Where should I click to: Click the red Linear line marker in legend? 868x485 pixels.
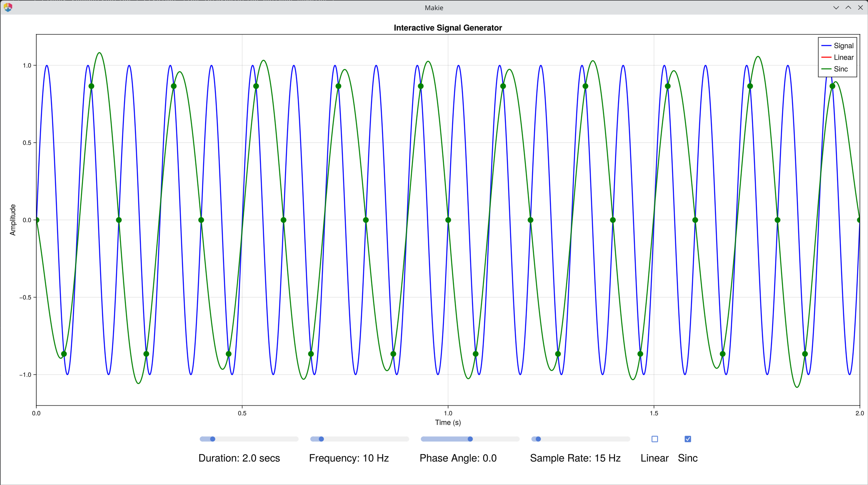click(x=826, y=57)
